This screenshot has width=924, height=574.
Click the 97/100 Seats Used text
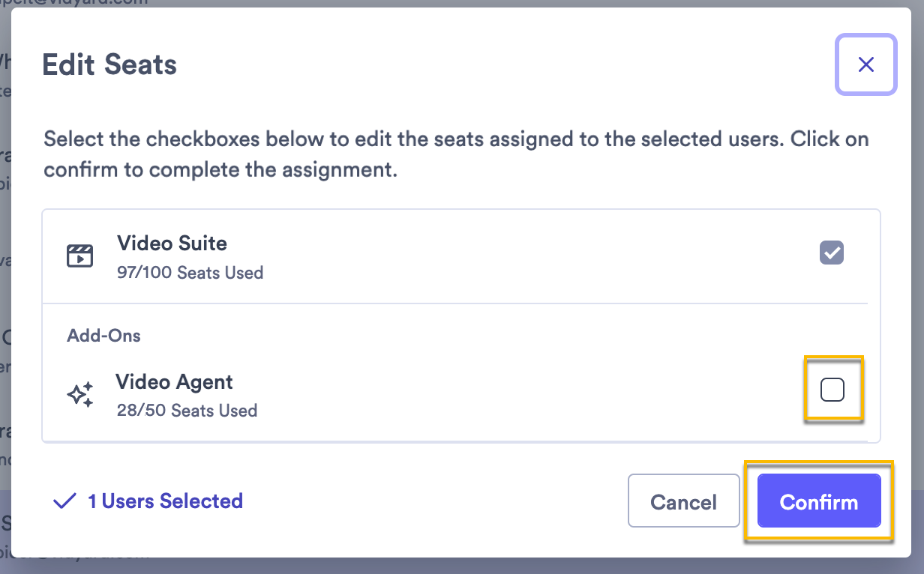click(x=190, y=273)
